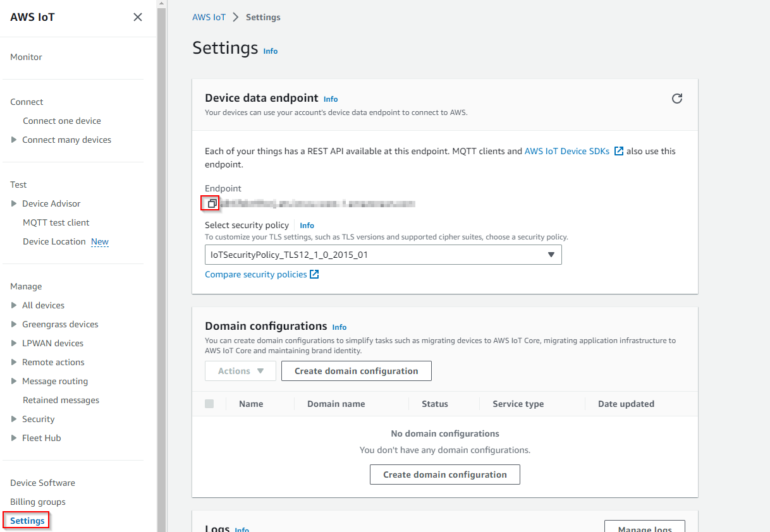
Task: Expand the Fleet Hub arrow in sidebar
Action: point(14,438)
